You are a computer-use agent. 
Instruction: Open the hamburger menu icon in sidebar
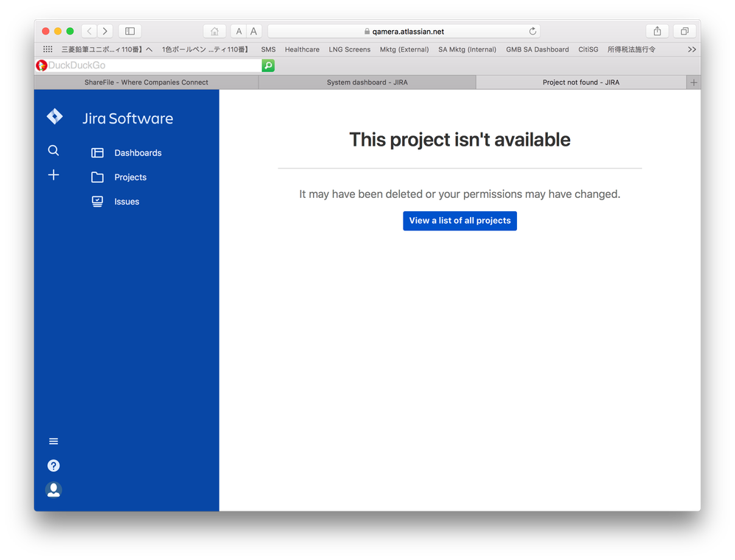pos(54,441)
